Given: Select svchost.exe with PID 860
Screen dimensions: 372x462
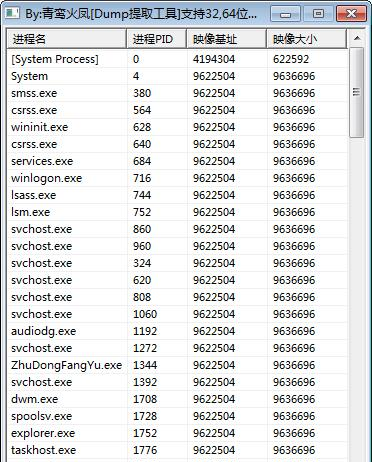Looking at the screenshot, I should [x=177, y=229].
